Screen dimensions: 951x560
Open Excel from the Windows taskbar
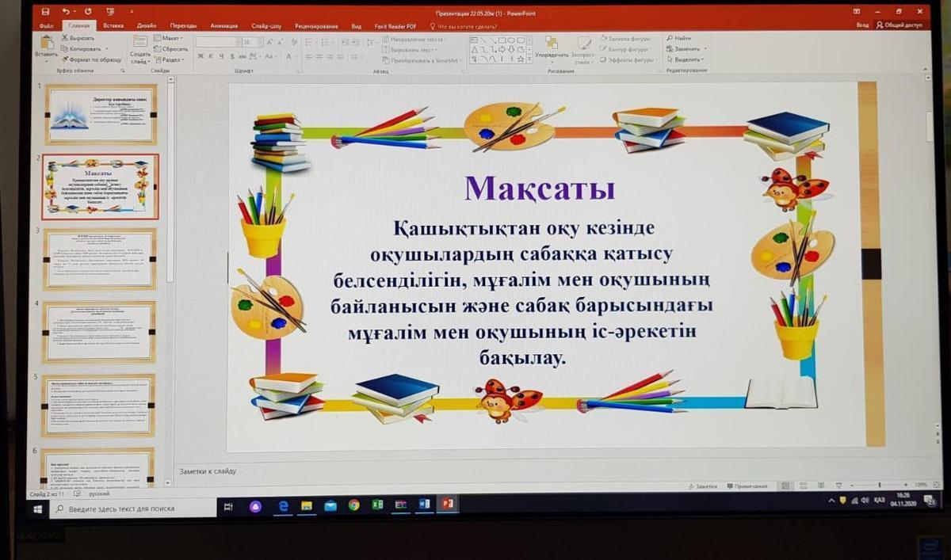tap(377, 505)
